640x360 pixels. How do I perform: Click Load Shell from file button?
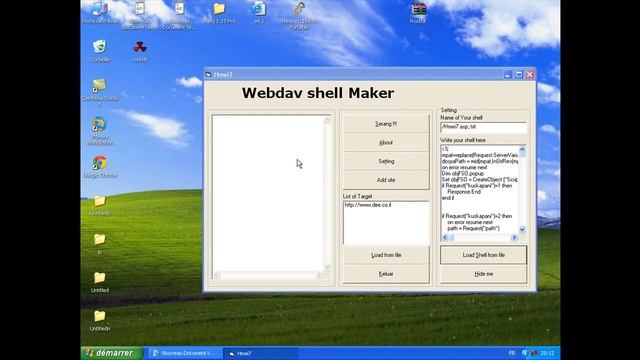pyautogui.click(x=483, y=255)
